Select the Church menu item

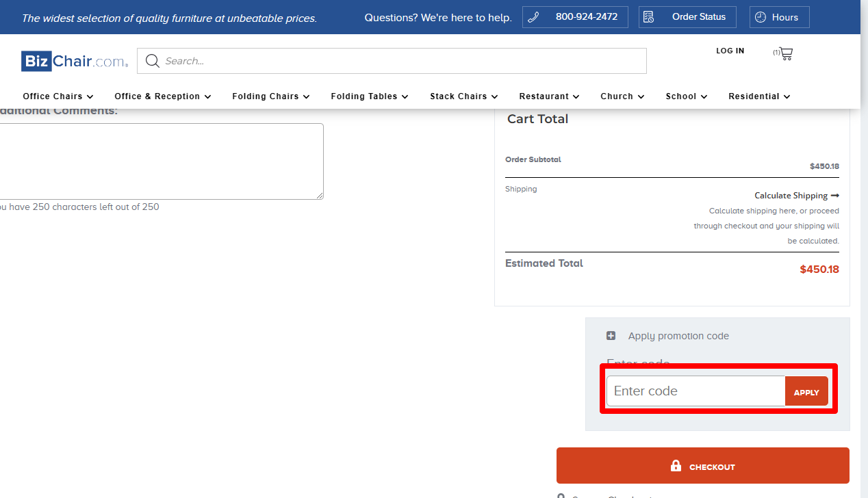(617, 96)
